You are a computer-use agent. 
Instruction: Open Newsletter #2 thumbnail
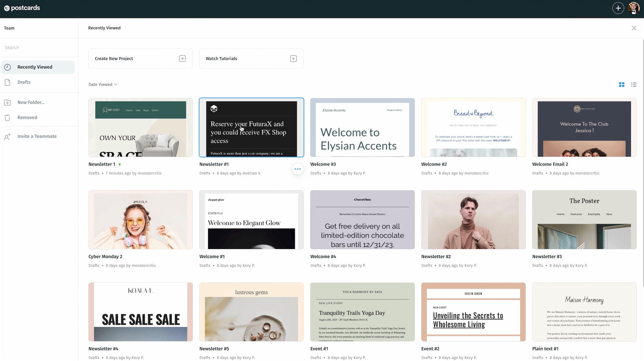pyautogui.click(x=473, y=220)
